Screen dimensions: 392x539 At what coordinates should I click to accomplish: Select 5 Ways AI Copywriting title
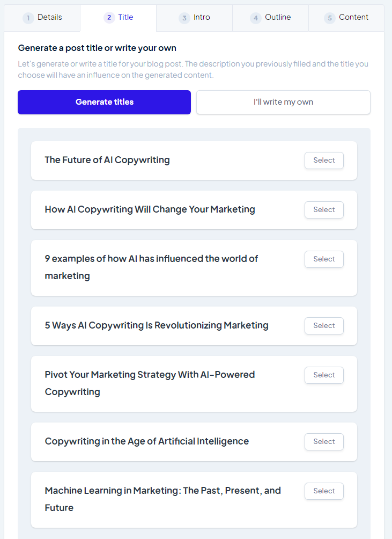(324, 326)
